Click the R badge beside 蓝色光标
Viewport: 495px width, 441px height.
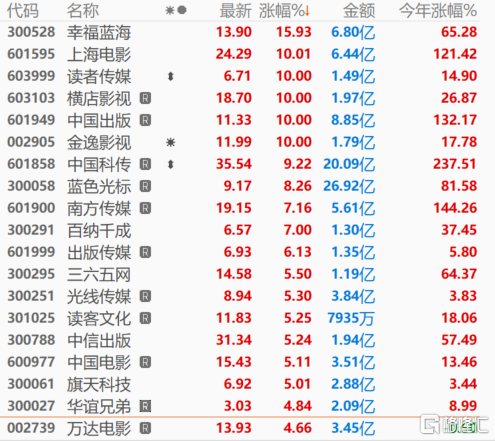pos(145,186)
